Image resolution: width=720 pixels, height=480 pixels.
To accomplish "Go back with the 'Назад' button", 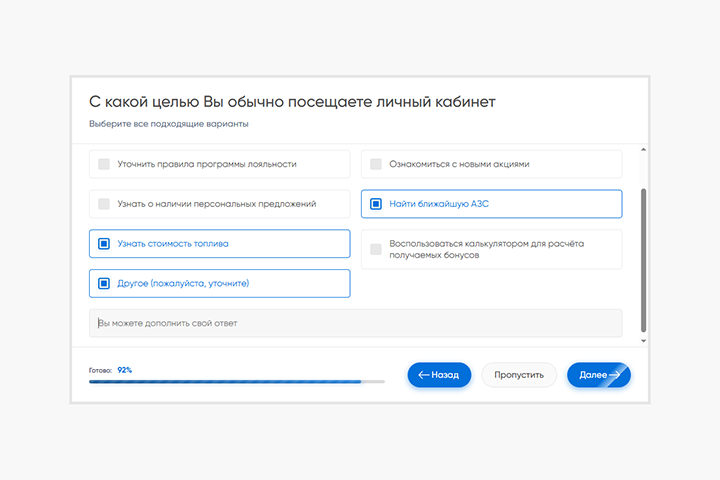I will click(x=439, y=375).
